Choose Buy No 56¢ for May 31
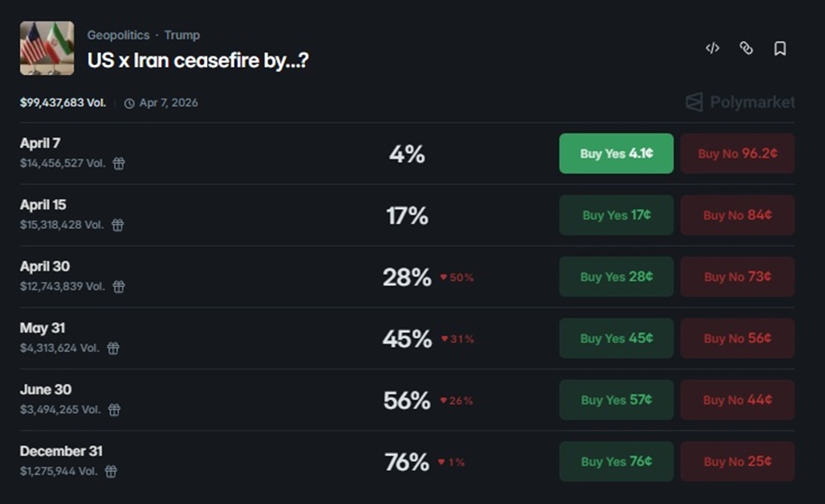 737,338
